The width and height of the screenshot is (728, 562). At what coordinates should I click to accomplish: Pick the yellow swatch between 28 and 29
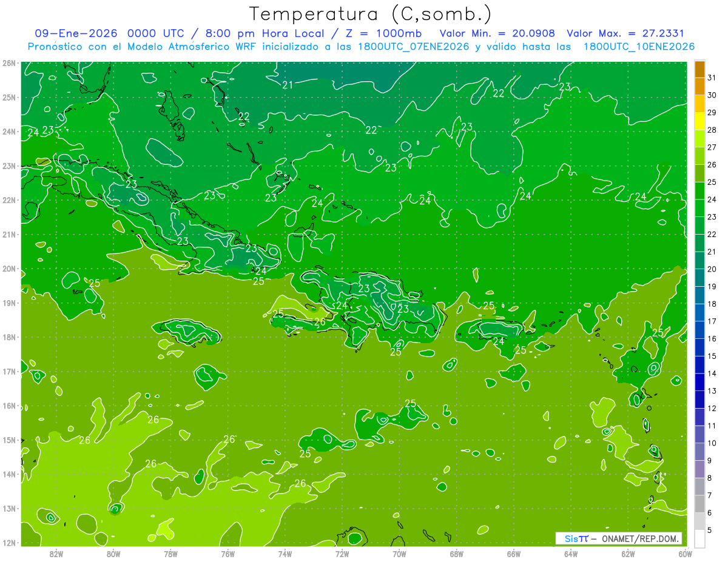click(x=699, y=121)
